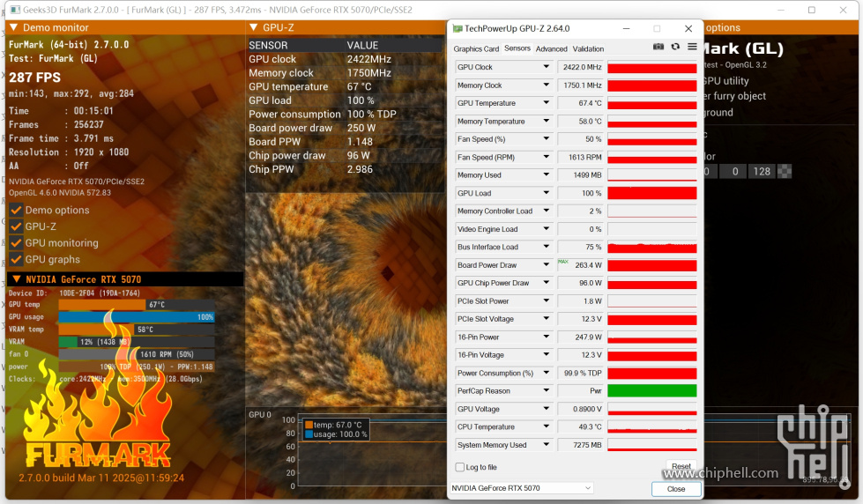Click the 263.4 W Board Power value
The image size is (863, 504).
click(x=582, y=265)
